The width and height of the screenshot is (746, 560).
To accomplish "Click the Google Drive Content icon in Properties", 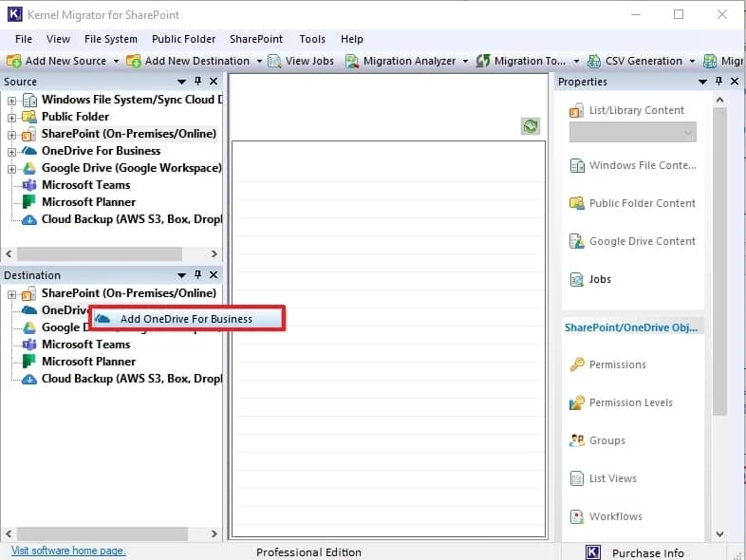I will (x=577, y=241).
